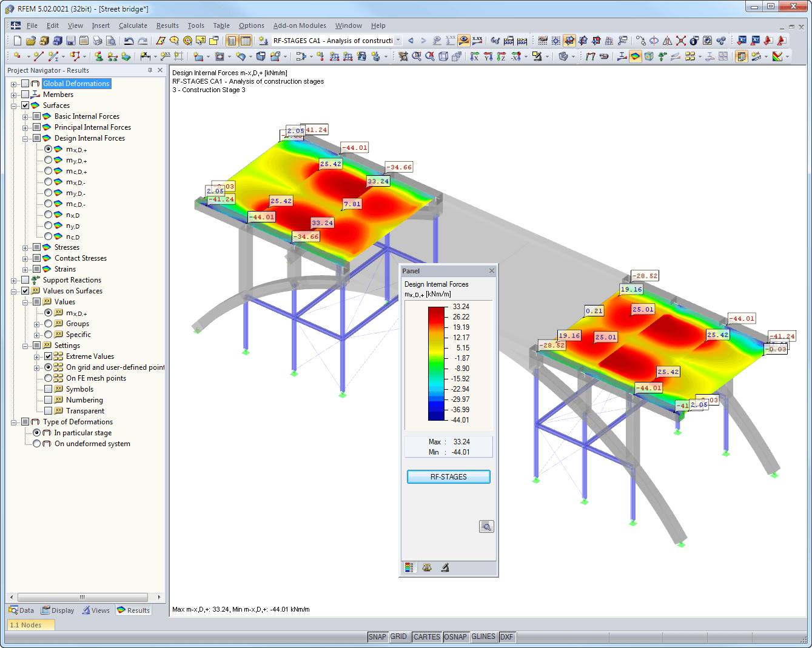Select the color scale tab at Panel bottom
This screenshot has height=648, width=812.
click(x=409, y=567)
